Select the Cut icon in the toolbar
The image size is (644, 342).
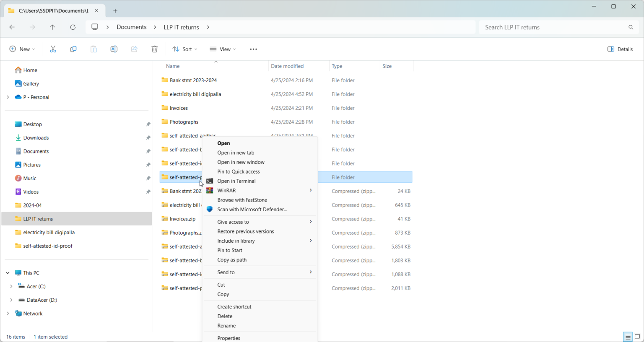pyautogui.click(x=53, y=49)
